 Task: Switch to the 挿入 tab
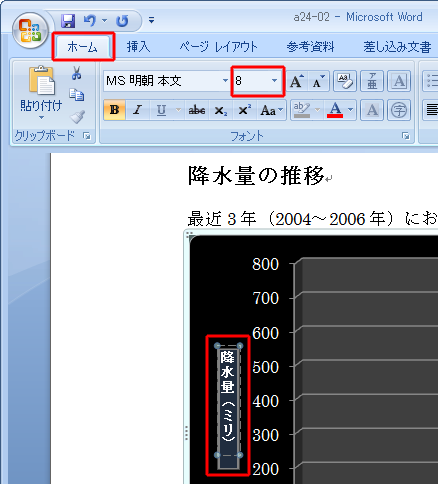[x=138, y=47]
